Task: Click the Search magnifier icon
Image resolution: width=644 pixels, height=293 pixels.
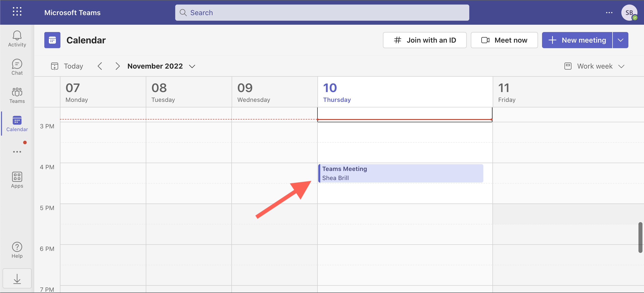Action: click(183, 13)
